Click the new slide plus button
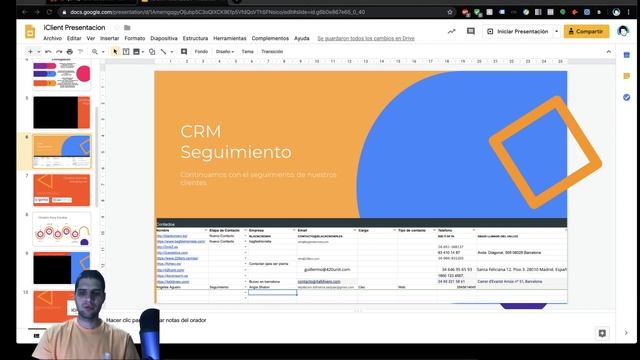Image resolution: width=640 pixels, height=360 pixels. coord(30,51)
